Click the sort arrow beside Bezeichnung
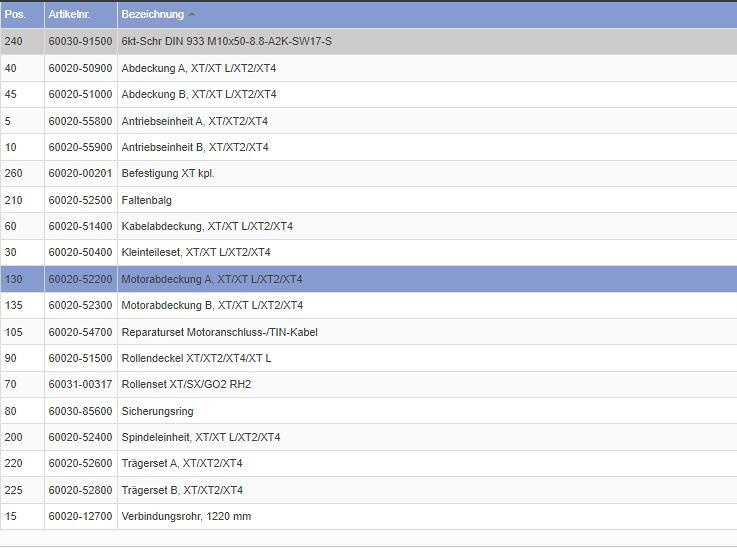 pyautogui.click(x=192, y=15)
